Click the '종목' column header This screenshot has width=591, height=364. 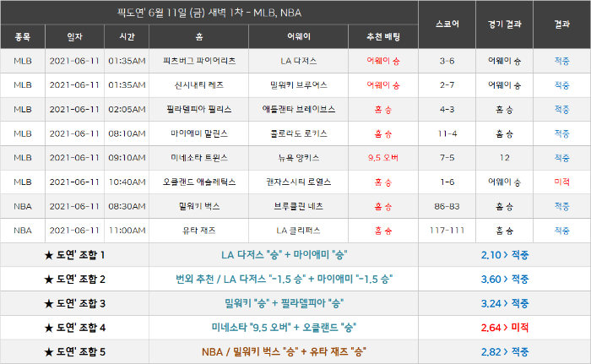point(23,36)
